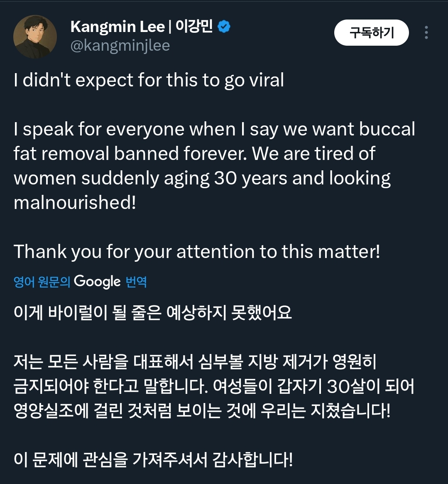Click the Korean line 이 문제에 관심을 가져주셔서 감사합니다

click(153, 459)
